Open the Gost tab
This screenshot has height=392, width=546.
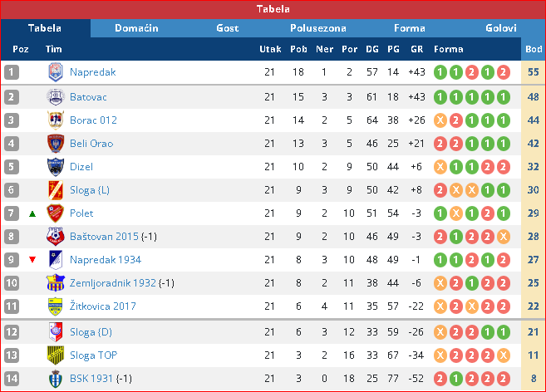coord(228,28)
